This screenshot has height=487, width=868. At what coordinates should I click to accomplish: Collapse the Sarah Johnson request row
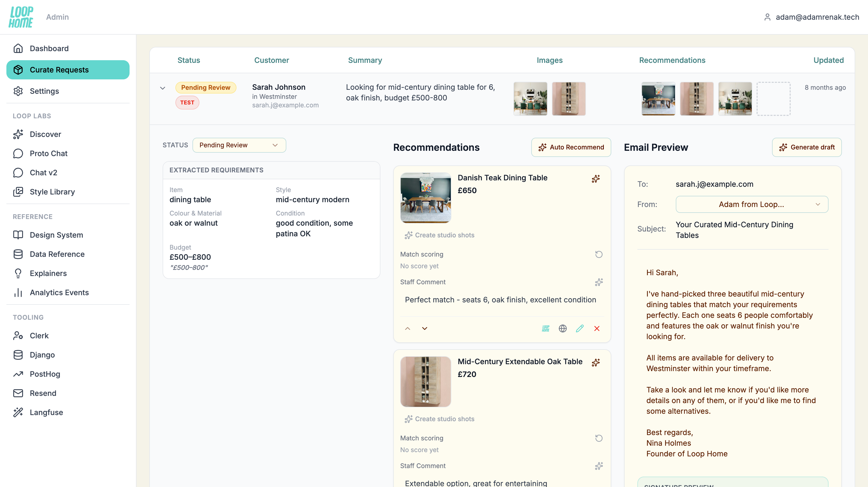tap(162, 88)
